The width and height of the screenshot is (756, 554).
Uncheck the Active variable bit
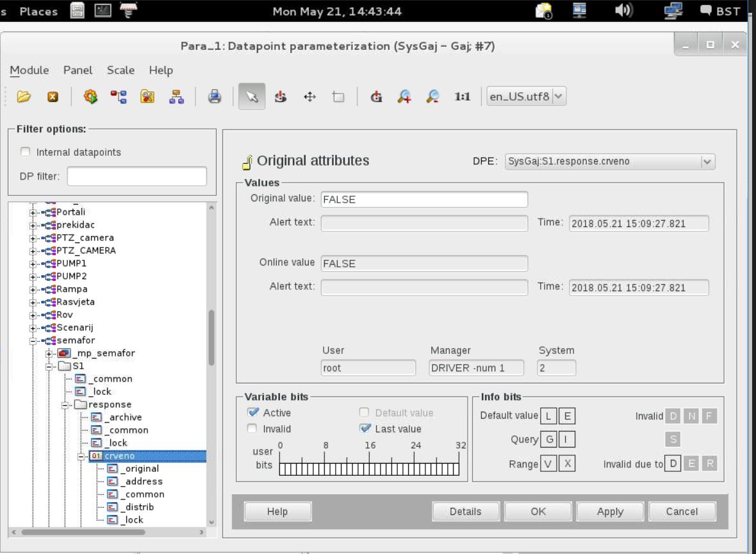tap(253, 412)
